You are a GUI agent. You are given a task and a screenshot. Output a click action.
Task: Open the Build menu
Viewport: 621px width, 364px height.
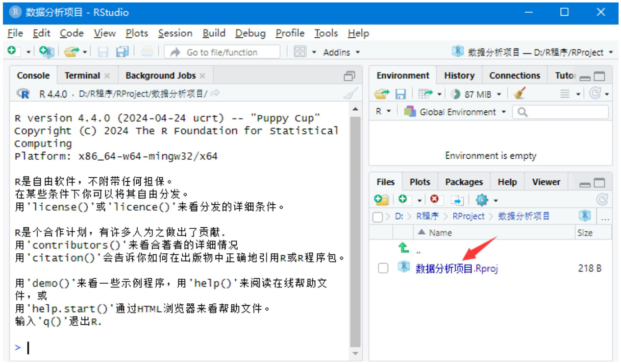[x=214, y=33]
